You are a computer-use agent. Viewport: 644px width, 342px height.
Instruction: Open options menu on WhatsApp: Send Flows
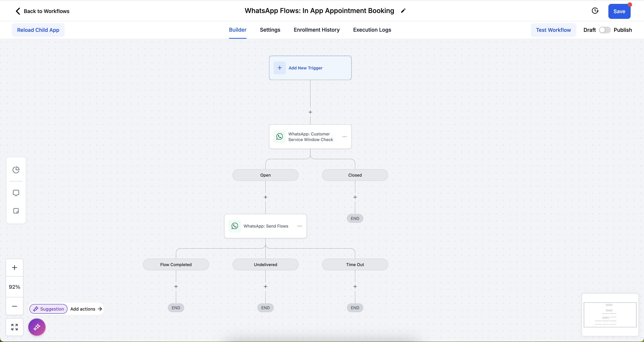click(299, 226)
